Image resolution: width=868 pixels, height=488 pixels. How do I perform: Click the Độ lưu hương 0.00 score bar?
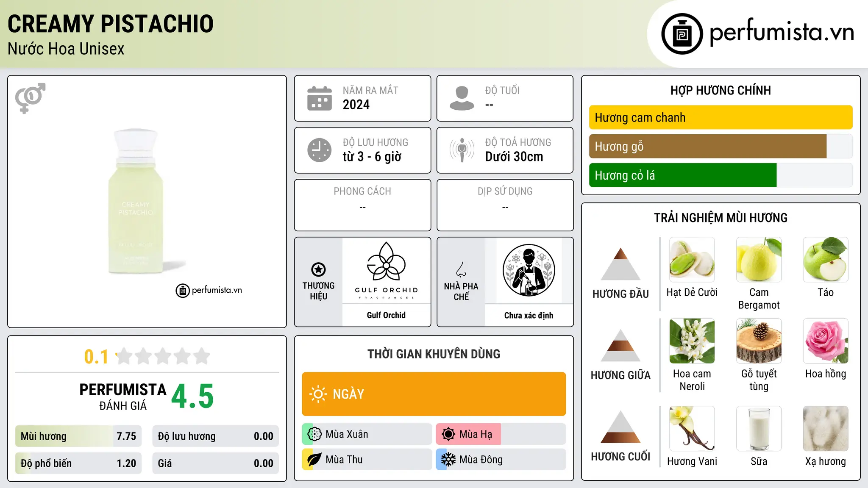click(215, 436)
